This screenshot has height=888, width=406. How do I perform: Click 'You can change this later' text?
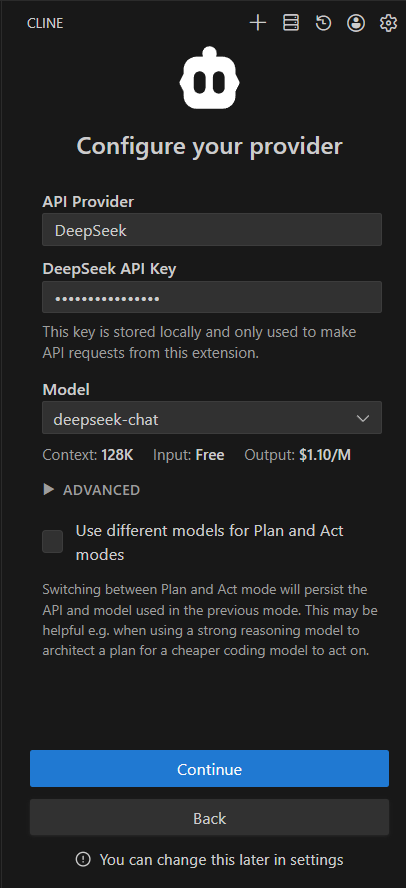(x=221, y=860)
